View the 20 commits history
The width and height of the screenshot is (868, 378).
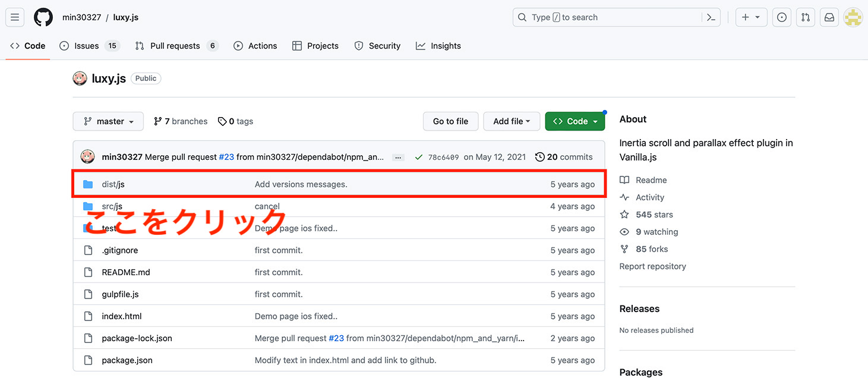coord(564,157)
